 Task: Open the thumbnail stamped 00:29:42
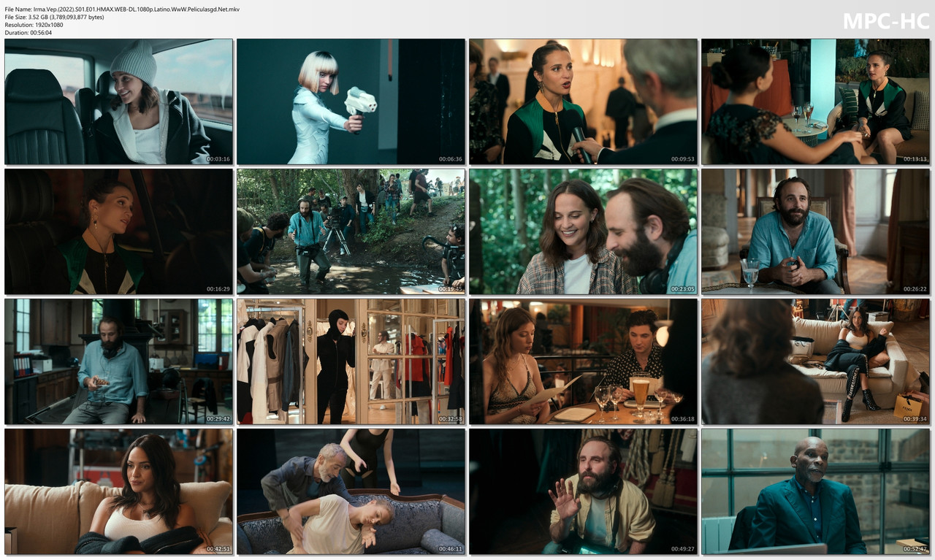pyautogui.click(x=118, y=361)
